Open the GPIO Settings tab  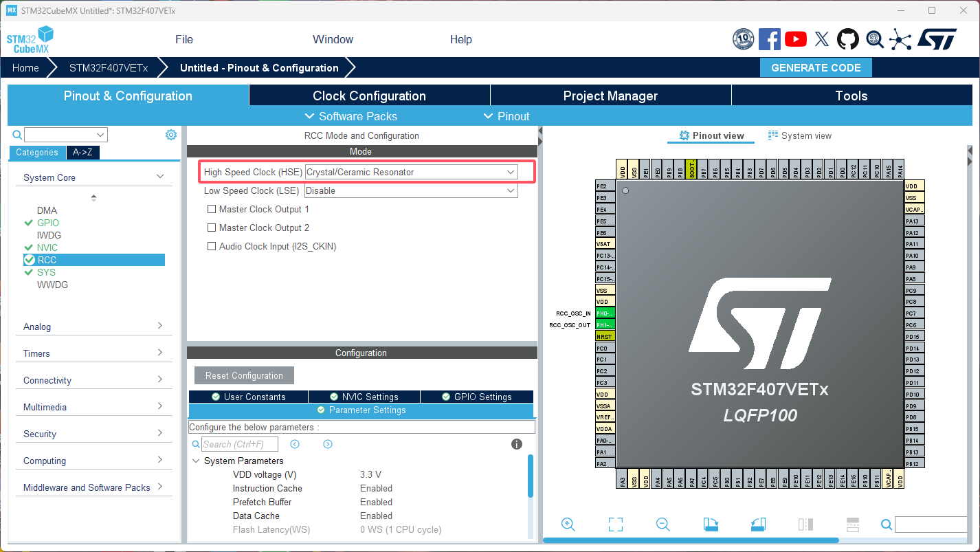point(477,397)
